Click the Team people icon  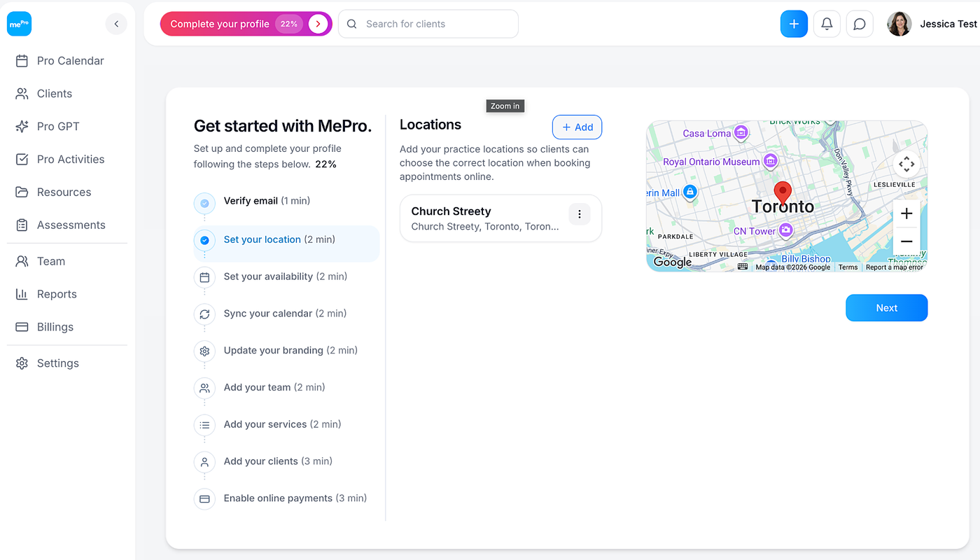click(x=22, y=261)
